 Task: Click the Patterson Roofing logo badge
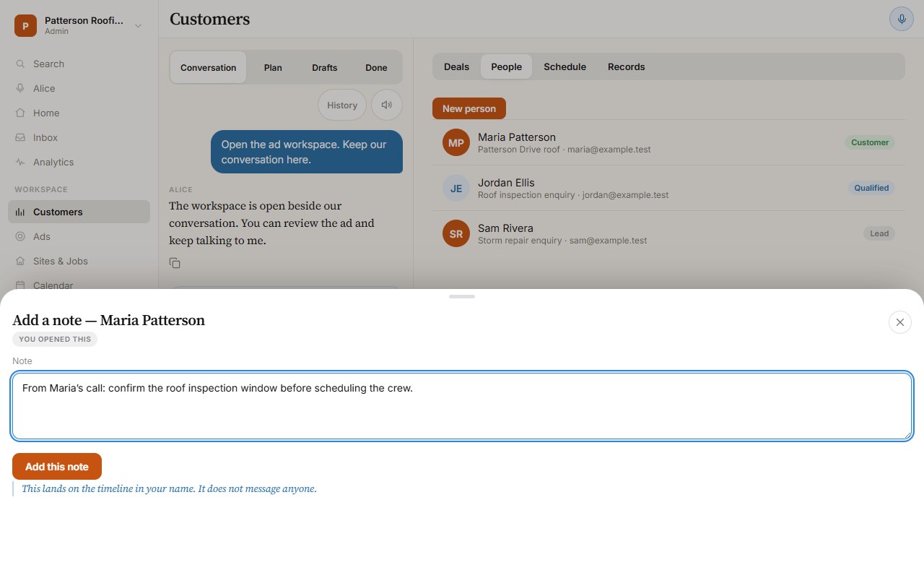point(25,26)
